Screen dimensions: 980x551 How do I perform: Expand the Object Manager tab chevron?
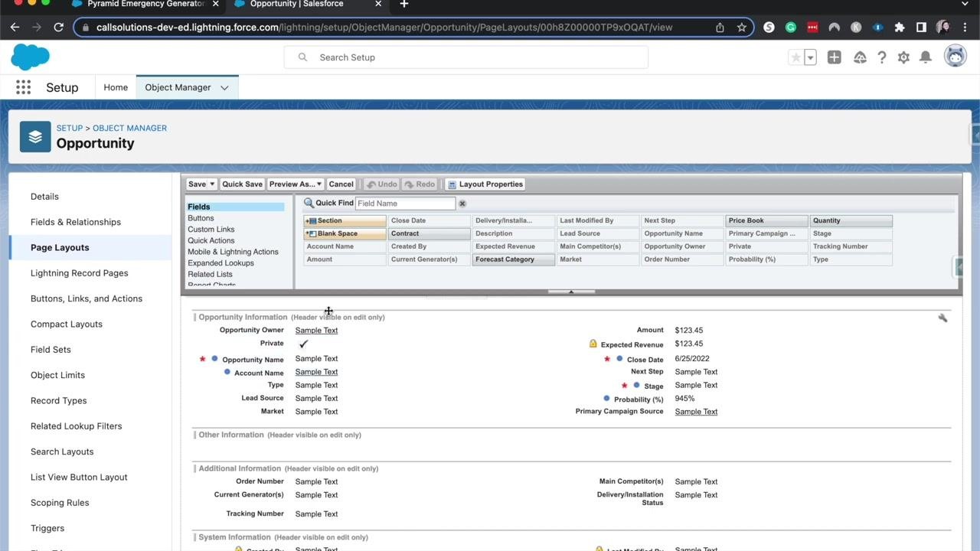tap(224, 87)
